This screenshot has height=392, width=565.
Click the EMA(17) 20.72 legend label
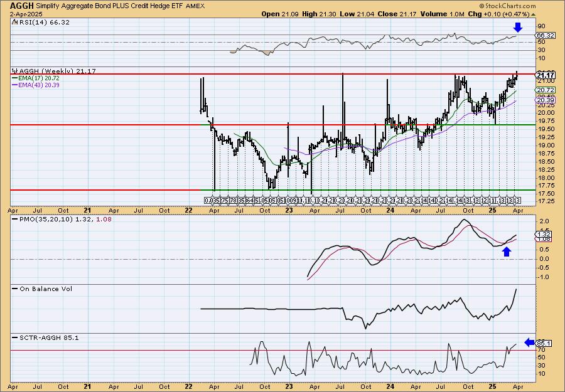click(38, 78)
